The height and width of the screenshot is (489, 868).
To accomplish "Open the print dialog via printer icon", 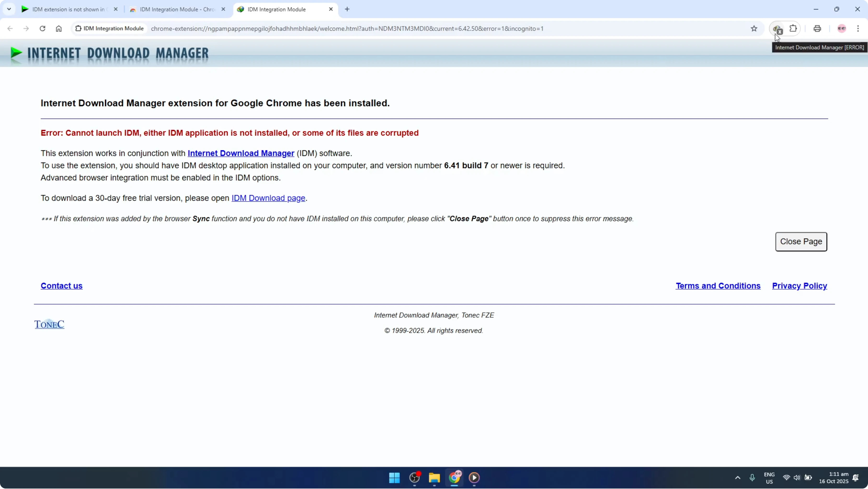I will [x=817, y=29].
